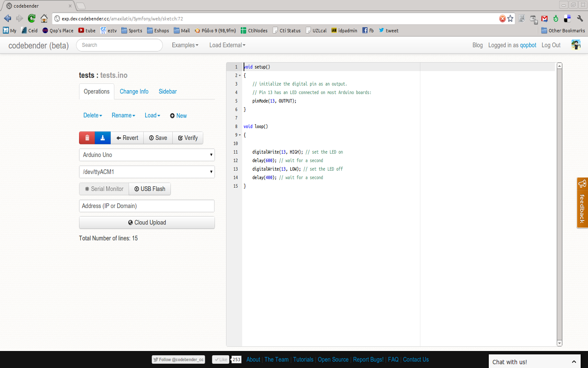The height and width of the screenshot is (368, 588).
Task: Click the Verify button
Action: tap(188, 138)
